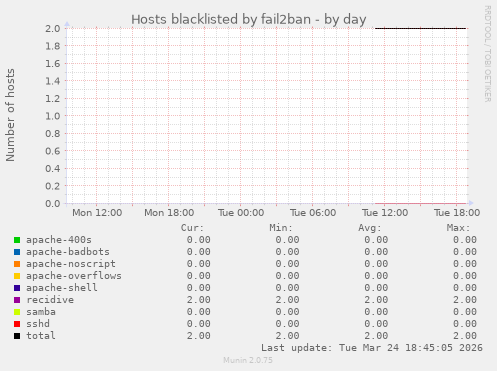The width and height of the screenshot is (497, 371).
Task: Click the black total legend swatch
Action: click(x=17, y=336)
